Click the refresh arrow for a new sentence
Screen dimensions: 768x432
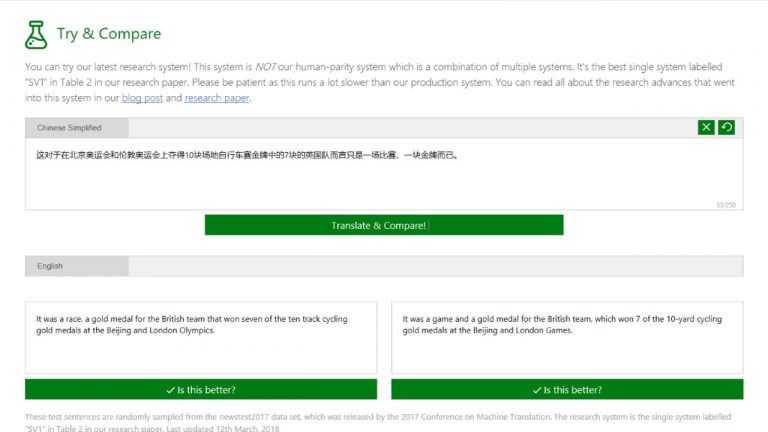pyautogui.click(x=726, y=127)
